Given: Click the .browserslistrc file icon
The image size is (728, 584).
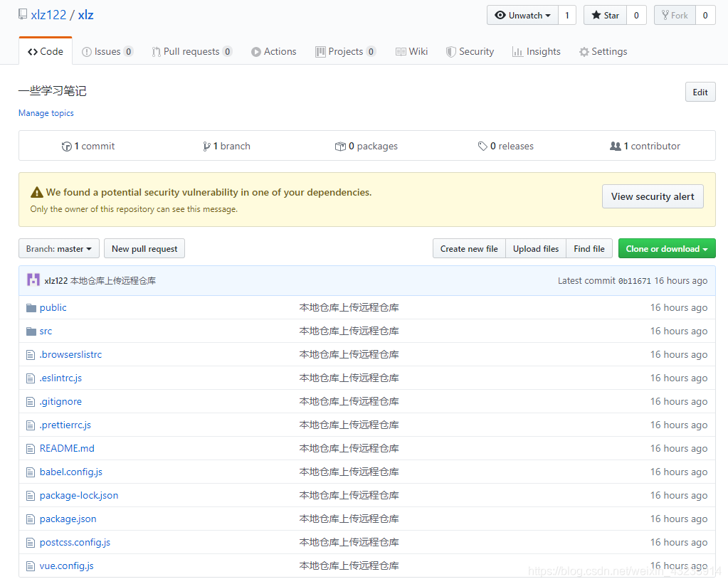Looking at the screenshot, I should [x=31, y=355].
